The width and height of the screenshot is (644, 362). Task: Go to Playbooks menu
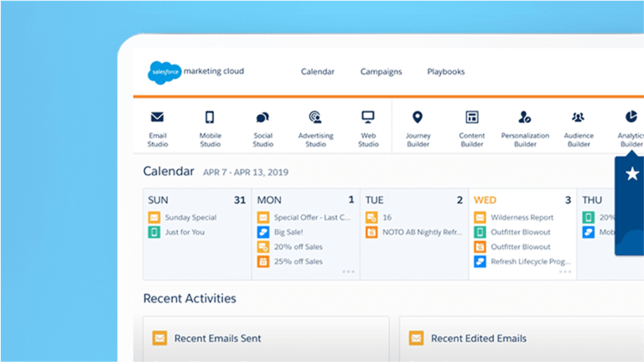(x=445, y=72)
